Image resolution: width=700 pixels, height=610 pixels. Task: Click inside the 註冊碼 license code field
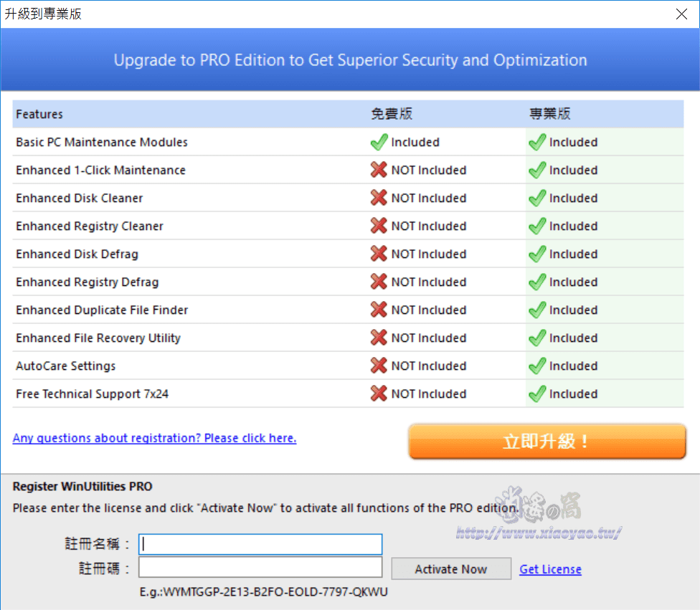pyautogui.click(x=260, y=567)
